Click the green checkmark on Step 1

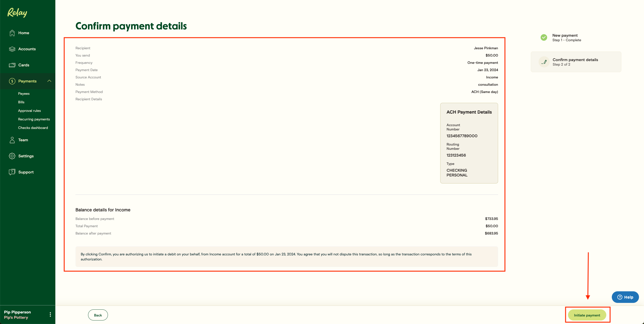(544, 37)
